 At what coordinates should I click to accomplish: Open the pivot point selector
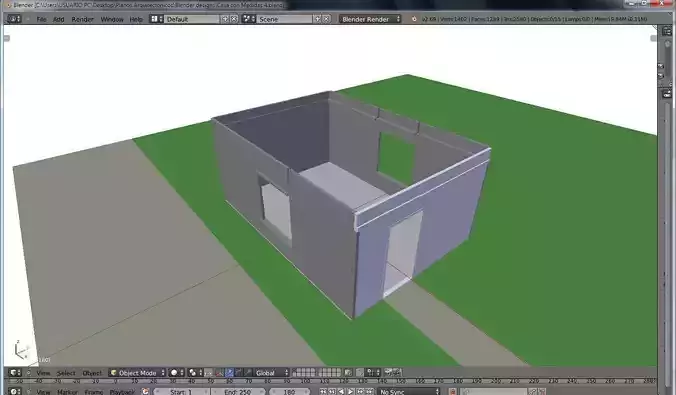point(195,373)
